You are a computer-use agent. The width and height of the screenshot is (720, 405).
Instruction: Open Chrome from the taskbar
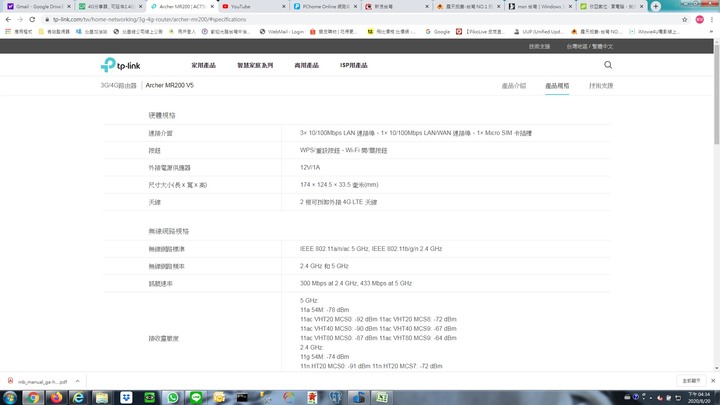pos(33,397)
